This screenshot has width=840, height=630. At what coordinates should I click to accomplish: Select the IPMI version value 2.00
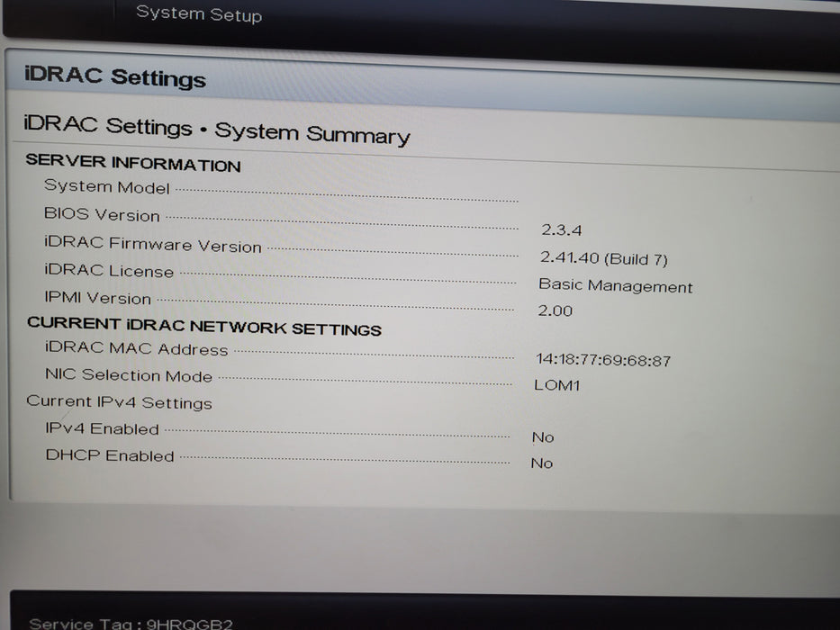[555, 310]
